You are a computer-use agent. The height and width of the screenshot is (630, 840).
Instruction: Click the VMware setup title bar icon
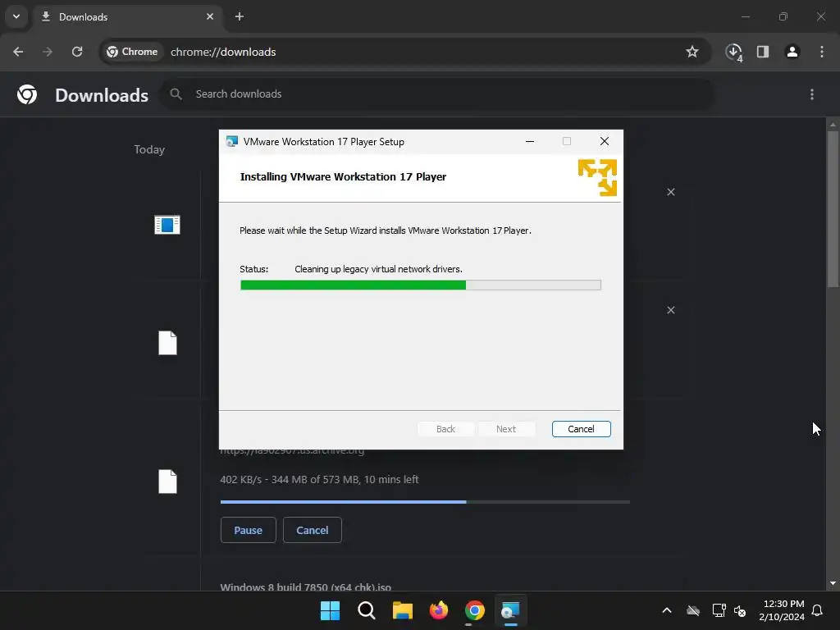point(231,141)
